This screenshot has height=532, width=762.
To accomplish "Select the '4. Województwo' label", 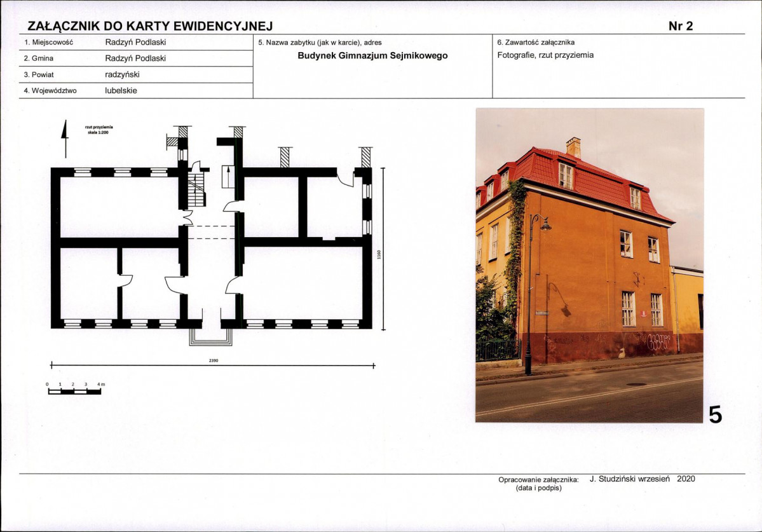I will pyautogui.click(x=50, y=91).
